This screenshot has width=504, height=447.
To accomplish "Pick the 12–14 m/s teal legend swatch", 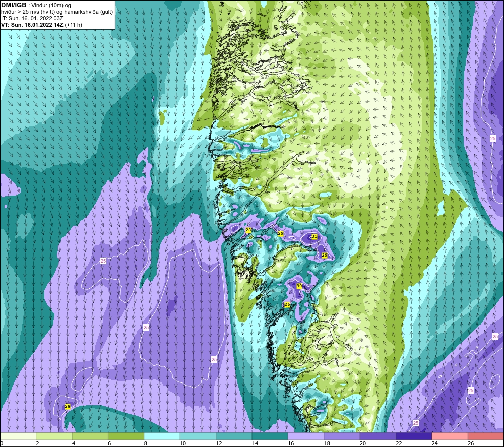I will tap(234, 436).
